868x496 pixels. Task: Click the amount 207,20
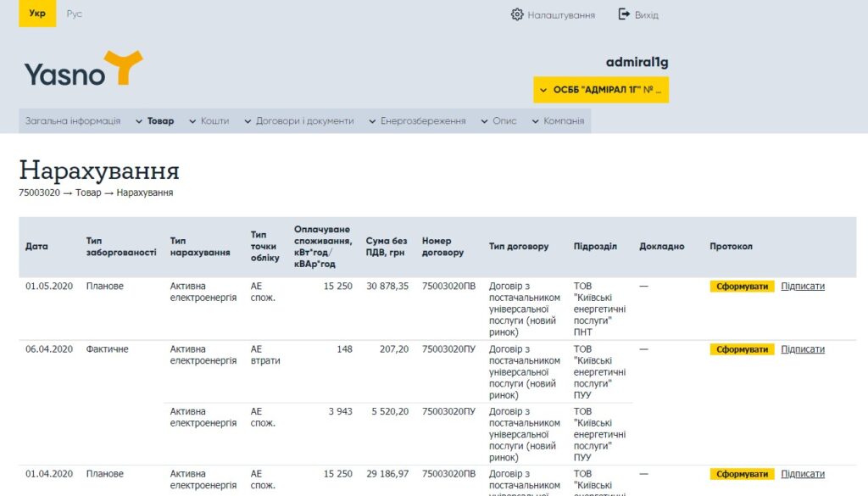click(394, 349)
